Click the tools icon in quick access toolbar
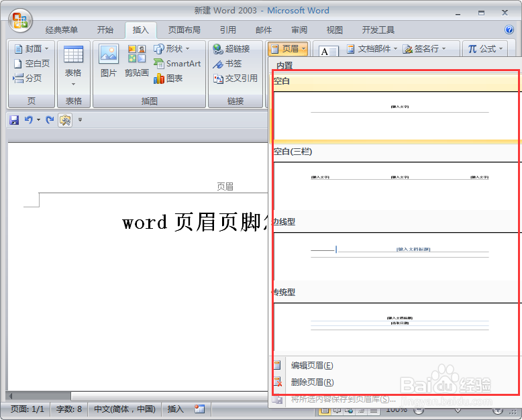The image size is (522, 420). (x=65, y=120)
